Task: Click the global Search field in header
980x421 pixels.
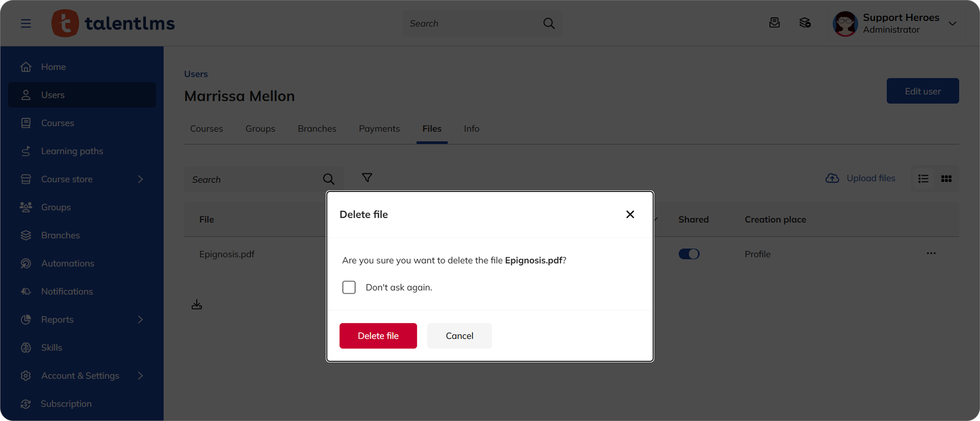Action: click(473, 23)
